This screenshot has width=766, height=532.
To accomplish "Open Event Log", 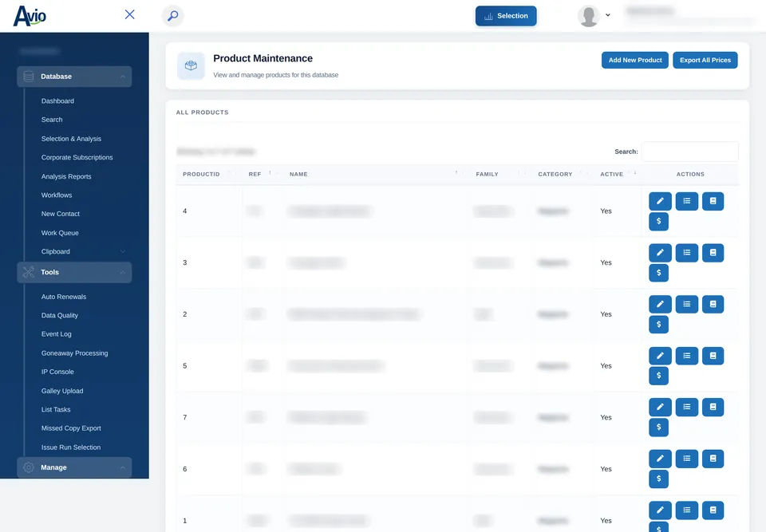I will pos(56,334).
